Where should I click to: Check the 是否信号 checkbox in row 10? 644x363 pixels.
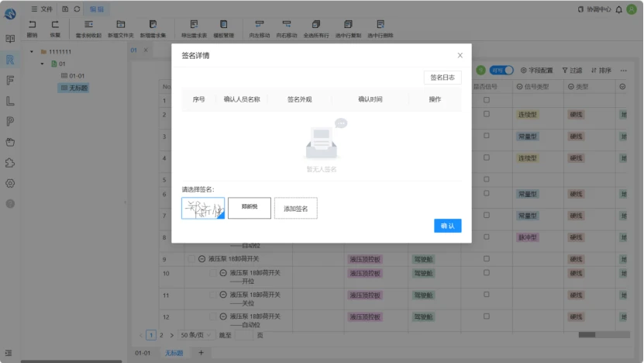click(486, 272)
